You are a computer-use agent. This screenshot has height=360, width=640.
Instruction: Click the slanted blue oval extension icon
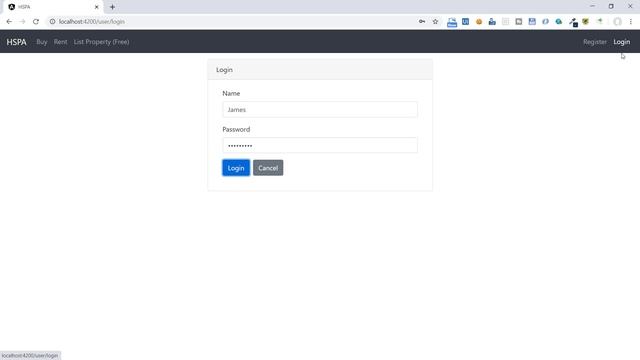click(x=545, y=22)
